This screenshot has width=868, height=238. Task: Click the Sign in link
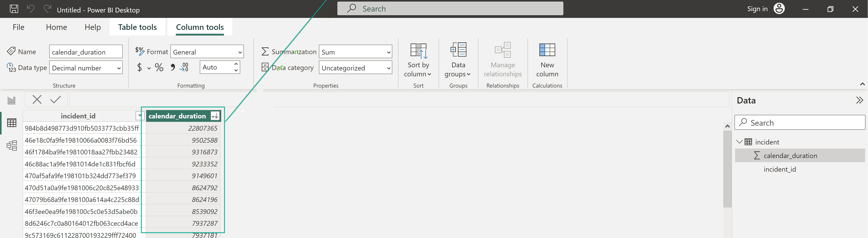click(x=757, y=9)
